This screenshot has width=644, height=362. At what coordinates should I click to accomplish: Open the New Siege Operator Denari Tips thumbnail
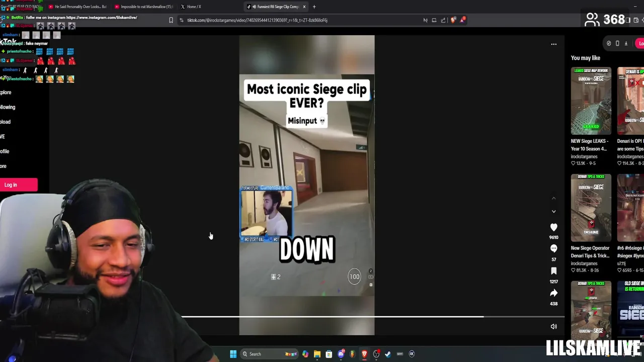tap(591, 208)
